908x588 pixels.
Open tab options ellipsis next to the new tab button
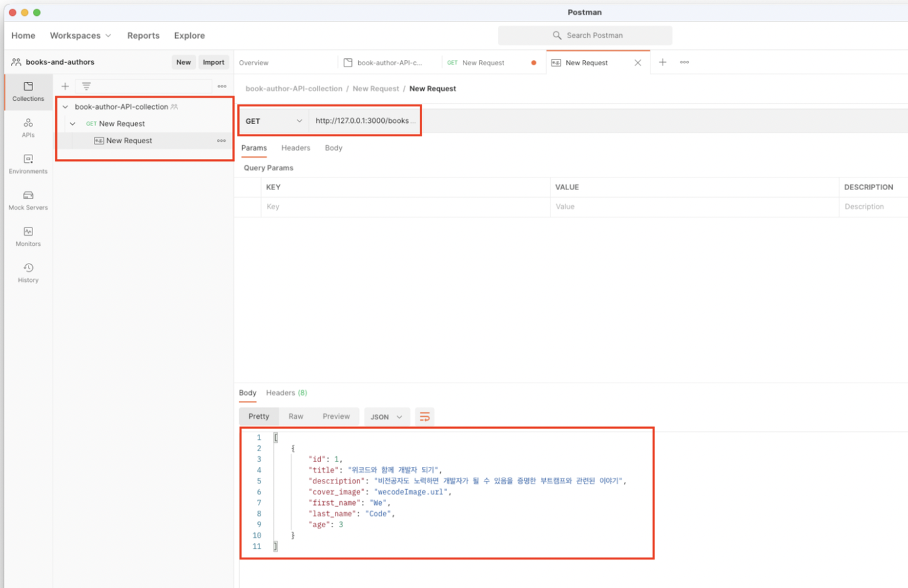tap(684, 62)
